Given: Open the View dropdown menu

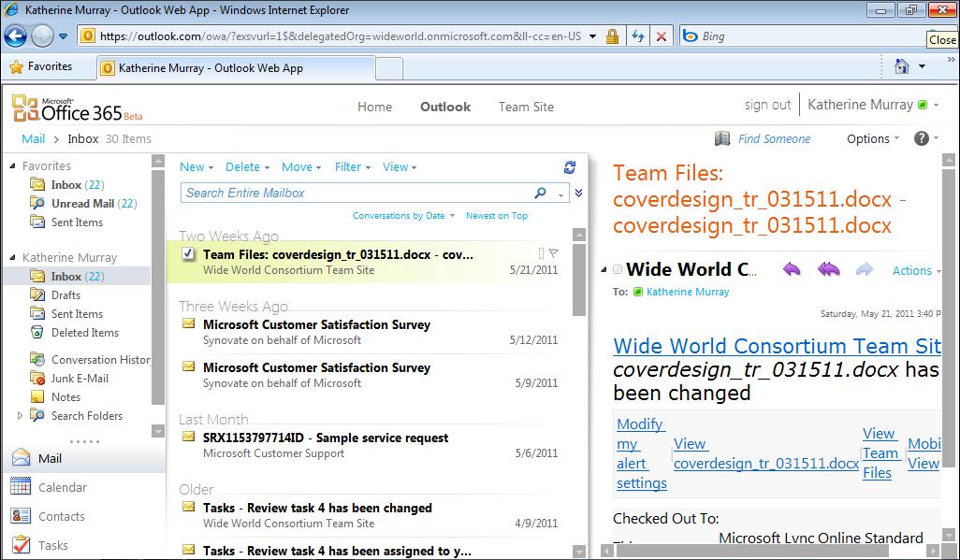Looking at the screenshot, I should [x=400, y=167].
